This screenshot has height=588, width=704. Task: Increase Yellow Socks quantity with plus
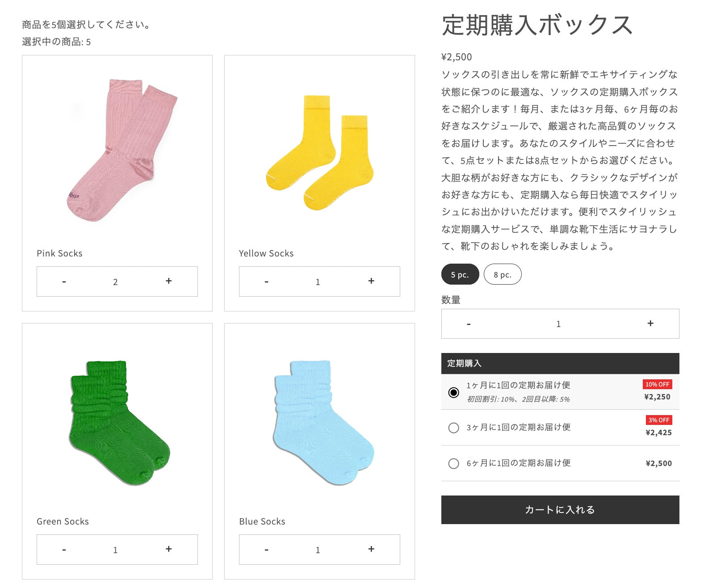tap(371, 281)
